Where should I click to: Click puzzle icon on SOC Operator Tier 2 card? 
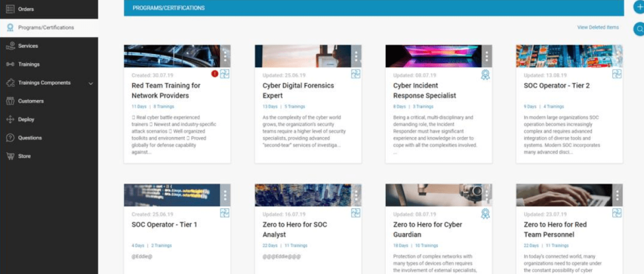[617, 74]
